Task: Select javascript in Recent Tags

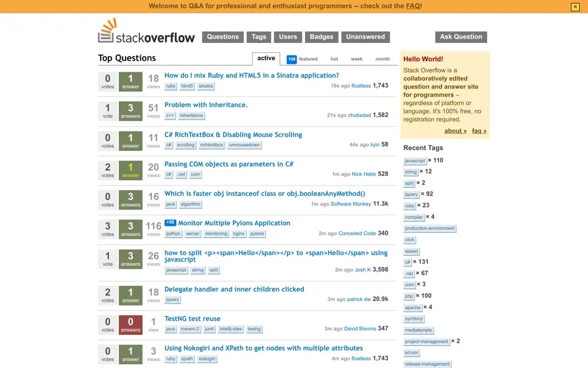Action: pos(415,161)
